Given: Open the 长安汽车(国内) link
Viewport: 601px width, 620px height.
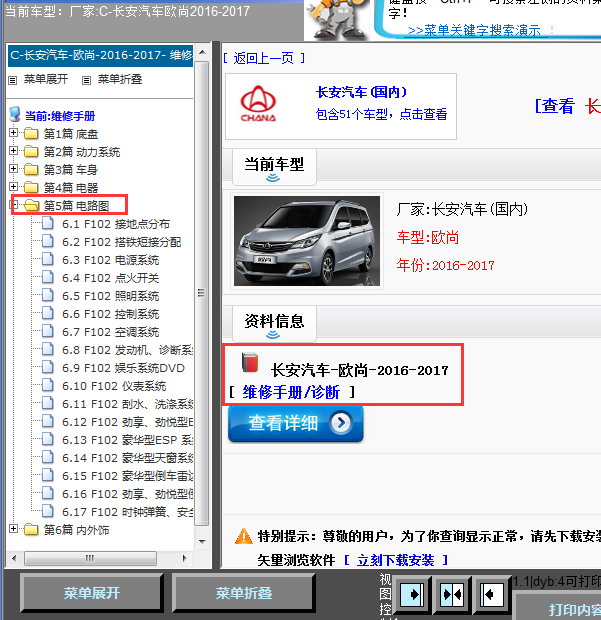Looking at the screenshot, I should click(361, 92).
